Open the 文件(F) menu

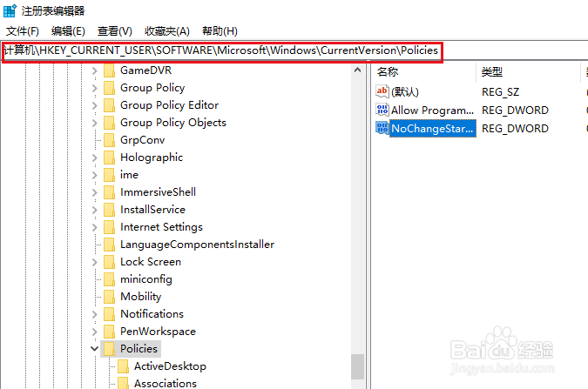(23, 31)
